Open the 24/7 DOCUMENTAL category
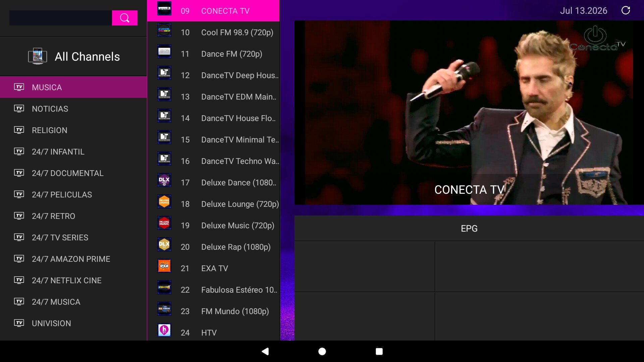Image resolution: width=644 pixels, height=362 pixels. [73, 173]
